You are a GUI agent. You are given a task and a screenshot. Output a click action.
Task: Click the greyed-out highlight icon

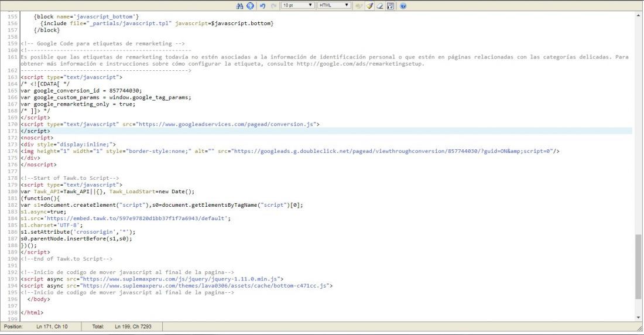pos(359,6)
